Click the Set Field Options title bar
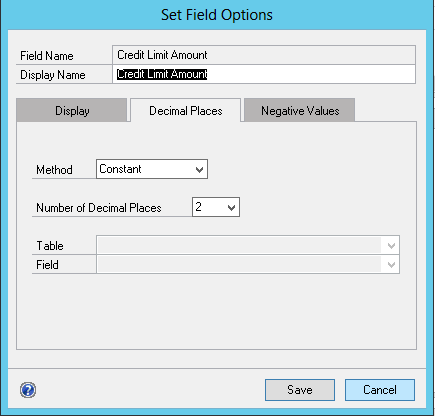The image size is (435, 416). click(217, 15)
